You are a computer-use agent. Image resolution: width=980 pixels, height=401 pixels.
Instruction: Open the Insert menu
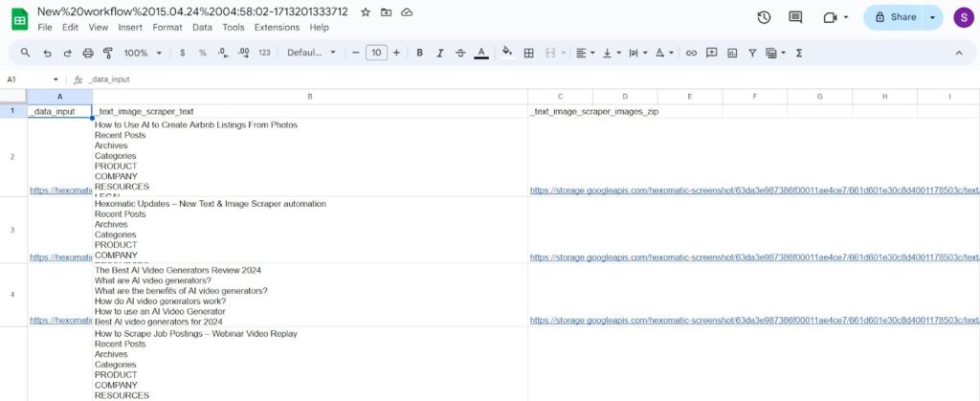click(130, 28)
